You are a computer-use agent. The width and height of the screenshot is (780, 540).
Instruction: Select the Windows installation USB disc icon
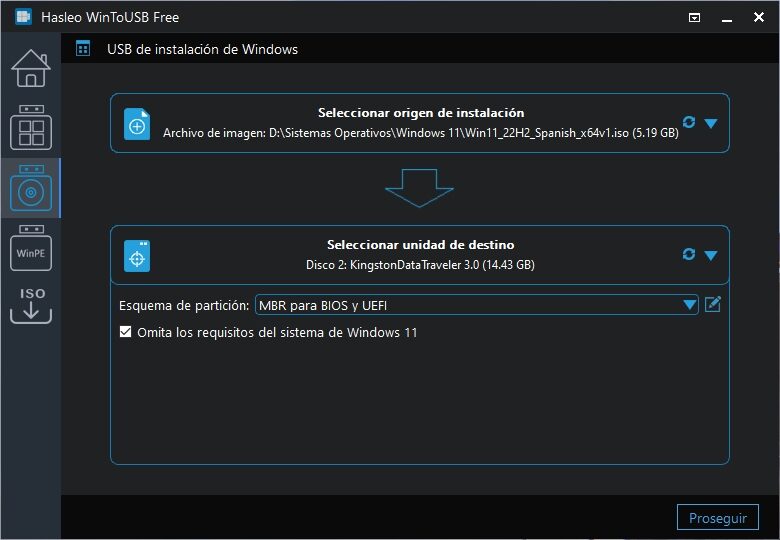[31, 188]
